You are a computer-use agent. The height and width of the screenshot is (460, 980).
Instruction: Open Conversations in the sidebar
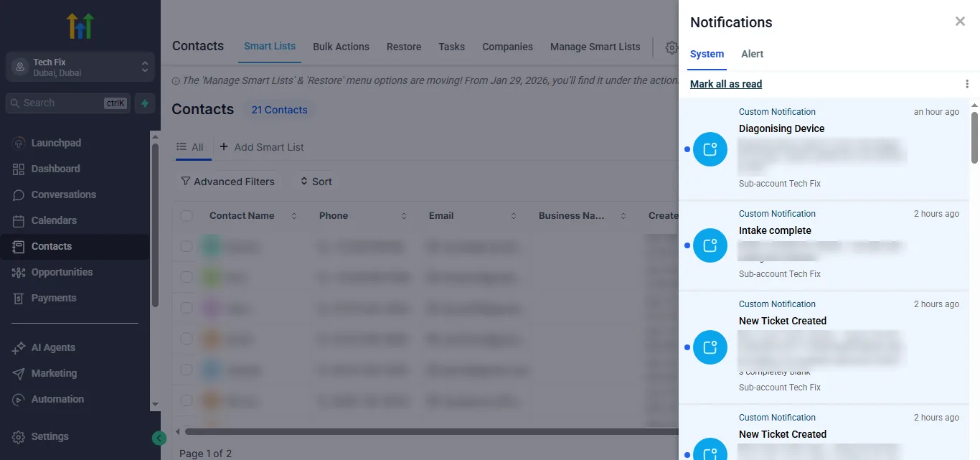coord(75,194)
